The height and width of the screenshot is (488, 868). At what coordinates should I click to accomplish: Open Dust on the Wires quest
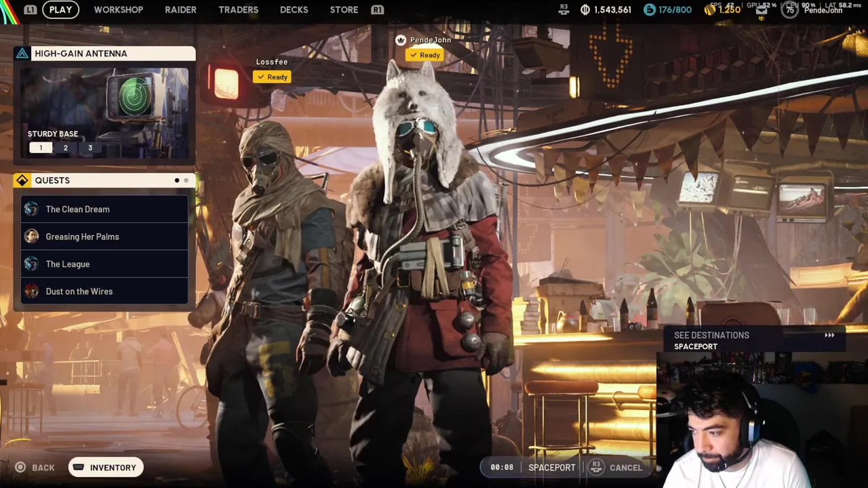point(104,291)
